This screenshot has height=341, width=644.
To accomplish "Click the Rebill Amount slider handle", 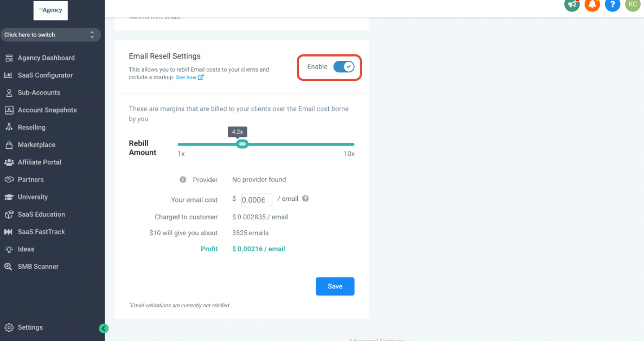I will [243, 144].
